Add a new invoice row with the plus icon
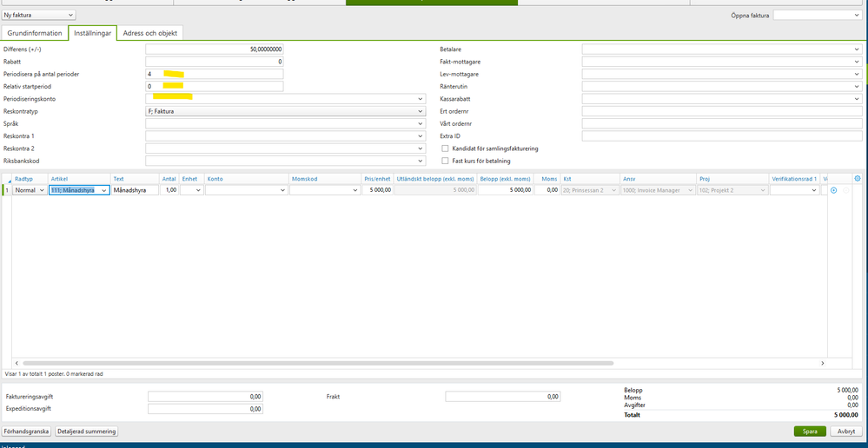Screen dimensions: 868x448 (x=833, y=190)
